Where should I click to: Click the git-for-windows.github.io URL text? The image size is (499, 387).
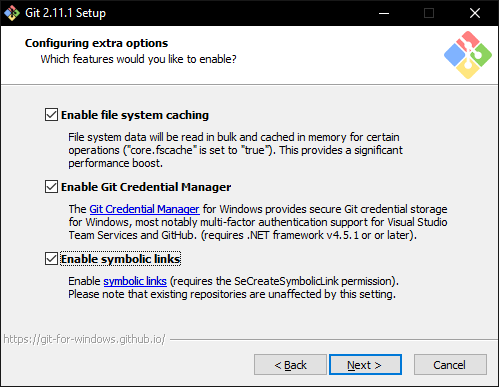84,339
